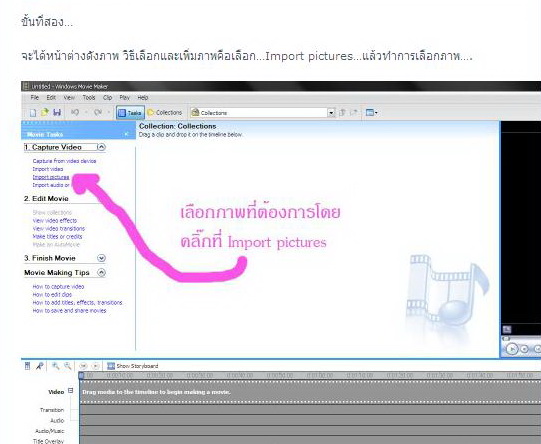Open View video effects link
The image size is (541, 444).
(55, 220)
